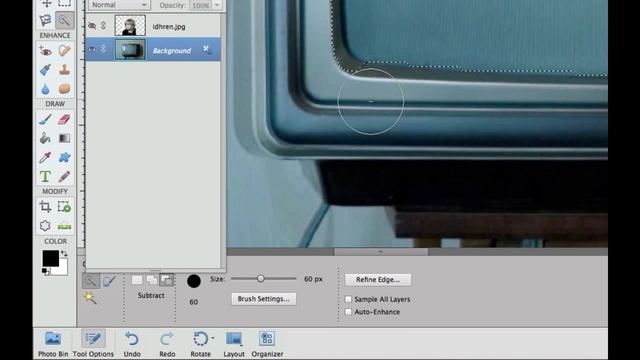
Task: Select the Paint Bucket tool
Action: tap(46, 138)
